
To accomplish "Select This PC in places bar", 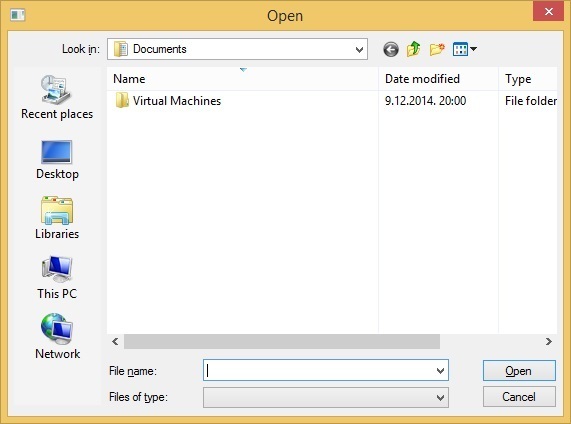I will click(57, 278).
